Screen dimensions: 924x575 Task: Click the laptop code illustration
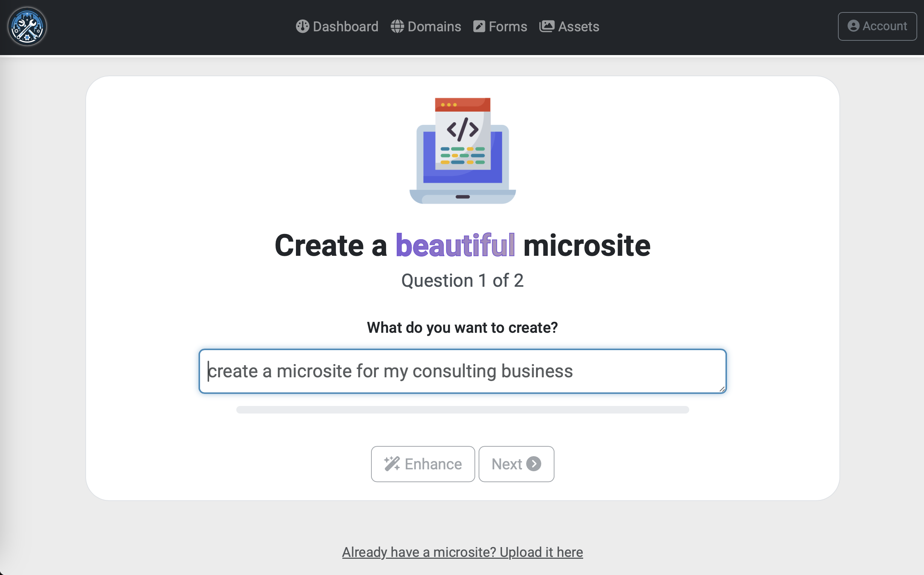462,151
